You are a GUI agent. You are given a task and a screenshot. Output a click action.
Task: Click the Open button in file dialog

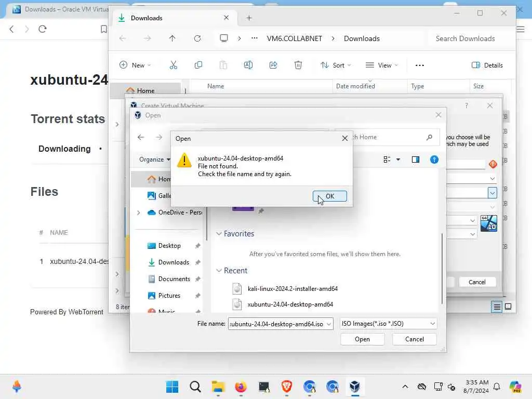click(362, 339)
